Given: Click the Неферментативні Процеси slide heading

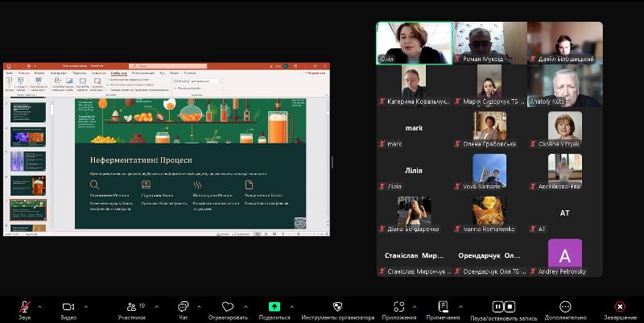Looking at the screenshot, I should click(x=141, y=160).
